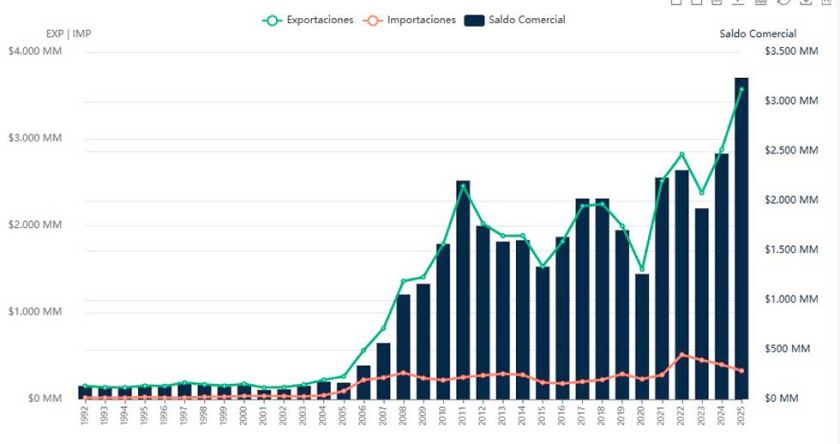Click the $2.500 MM right axis label
The image size is (840, 444).
pos(791,150)
